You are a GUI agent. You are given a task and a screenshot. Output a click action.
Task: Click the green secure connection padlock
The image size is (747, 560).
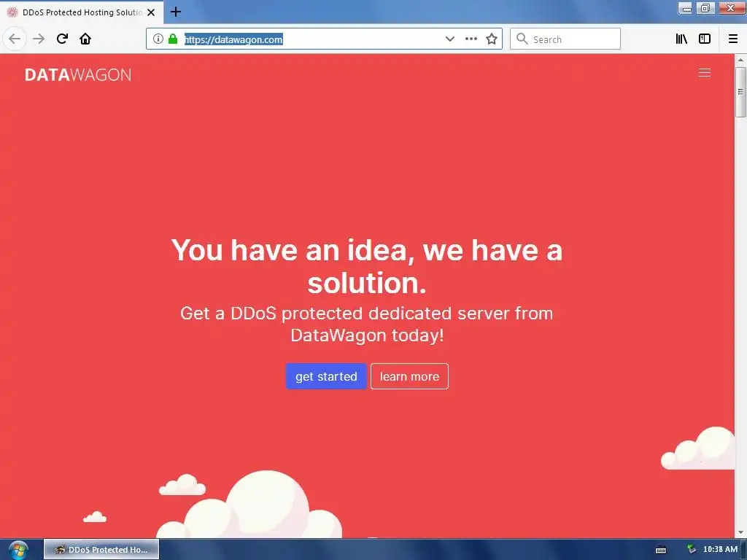(x=173, y=39)
